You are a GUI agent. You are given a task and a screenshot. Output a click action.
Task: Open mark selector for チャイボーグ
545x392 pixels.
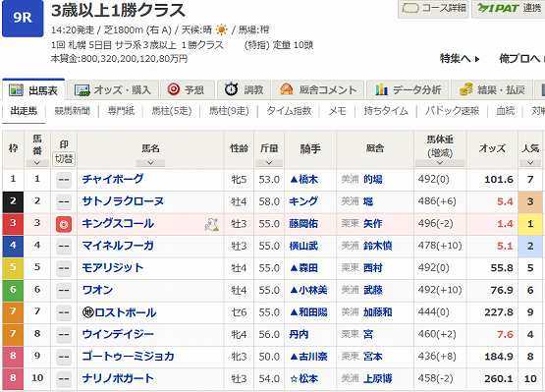pyautogui.click(x=64, y=180)
